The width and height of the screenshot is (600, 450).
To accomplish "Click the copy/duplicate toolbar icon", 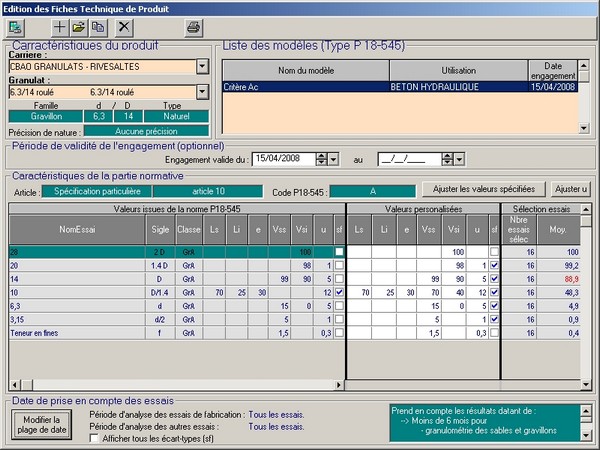I will click(99, 27).
